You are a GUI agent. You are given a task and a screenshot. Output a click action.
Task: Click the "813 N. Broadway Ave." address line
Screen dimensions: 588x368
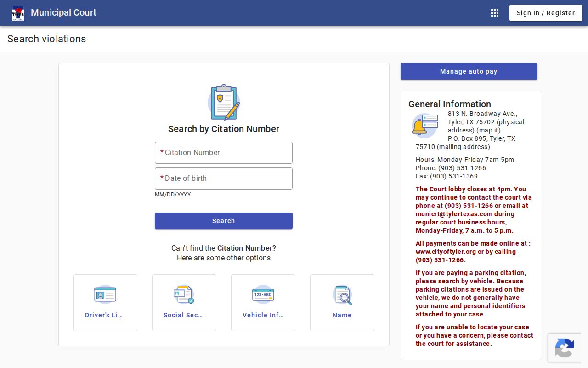482,114
